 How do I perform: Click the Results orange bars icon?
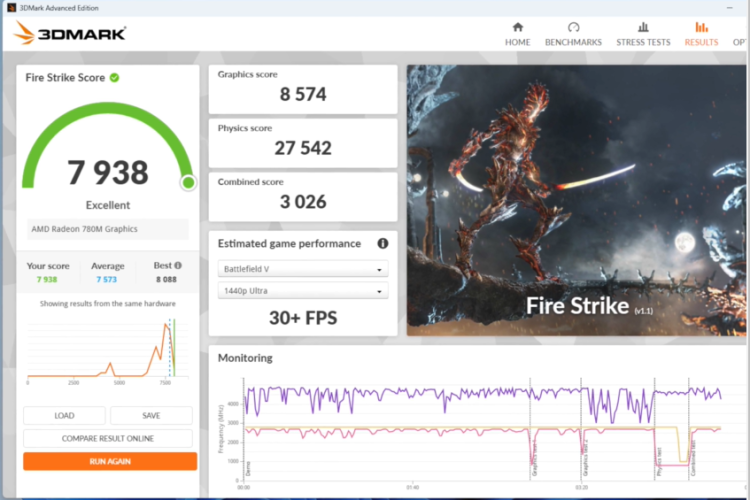pyautogui.click(x=701, y=27)
